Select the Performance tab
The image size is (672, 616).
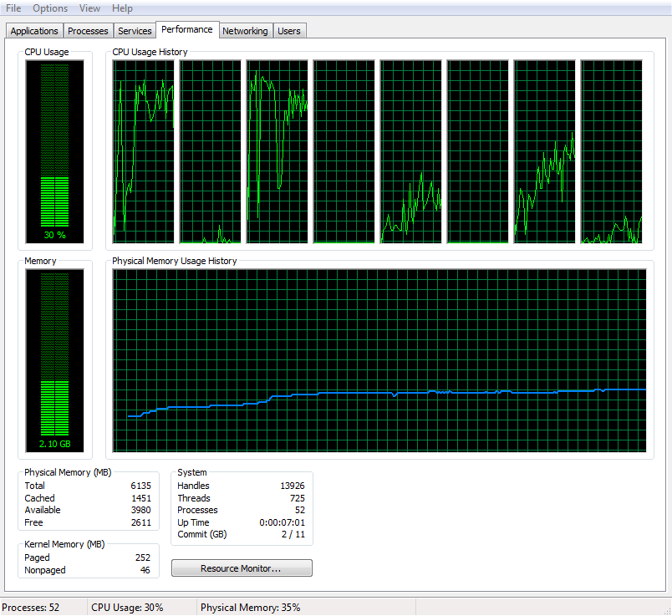coord(187,29)
